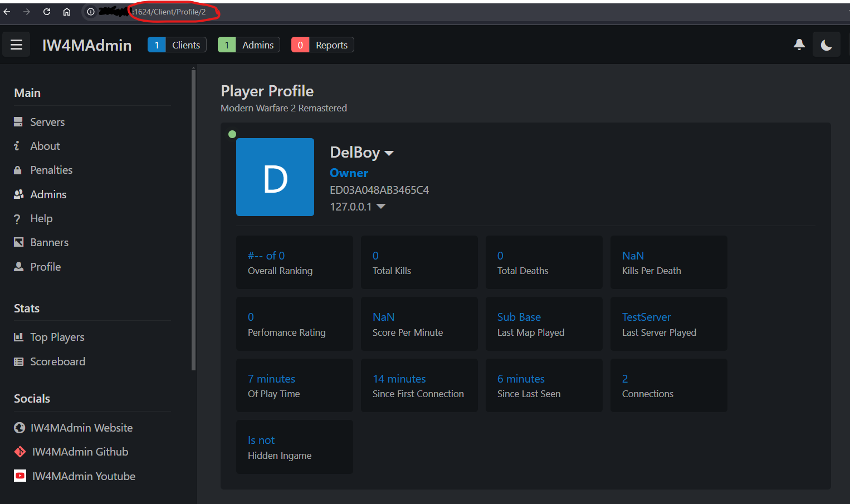Click the Total Kills stat card

[419, 262]
